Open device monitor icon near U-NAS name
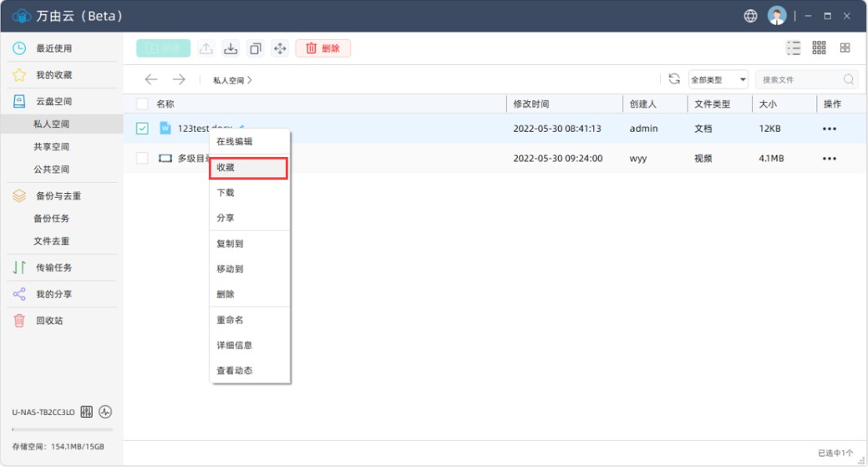 click(x=105, y=412)
